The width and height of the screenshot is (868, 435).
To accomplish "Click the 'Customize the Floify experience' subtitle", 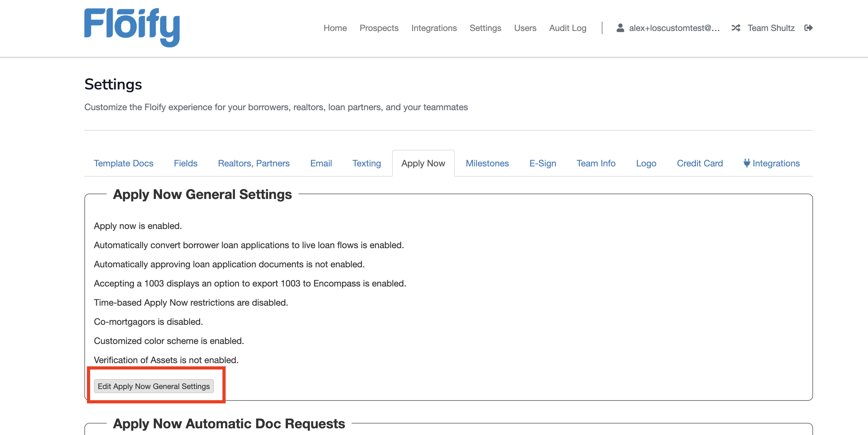I will click(x=276, y=107).
